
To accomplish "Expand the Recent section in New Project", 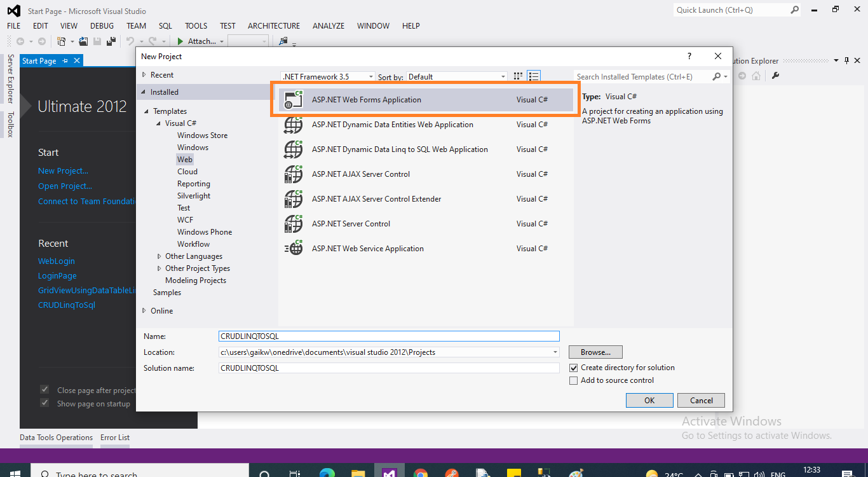I will point(144,75).
